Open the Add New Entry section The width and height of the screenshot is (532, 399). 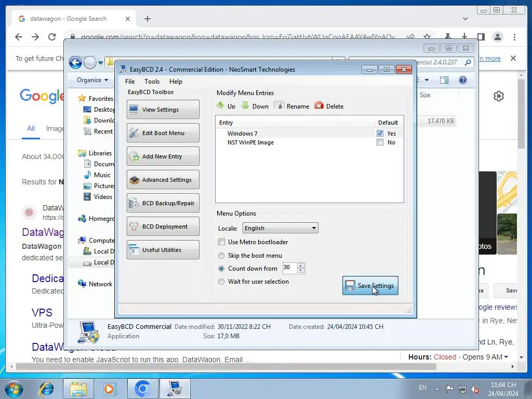pos(163,156)
